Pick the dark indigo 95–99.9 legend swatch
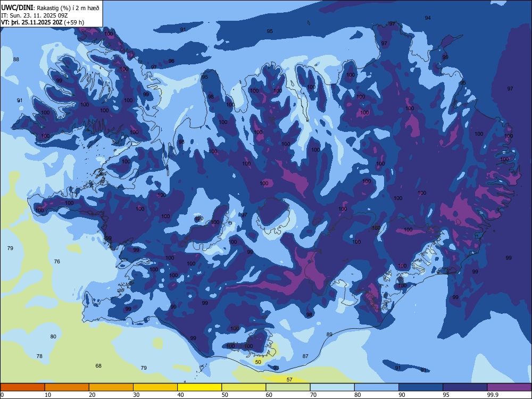The height and width of the screenshot is (399, 532). pos(465,387)
